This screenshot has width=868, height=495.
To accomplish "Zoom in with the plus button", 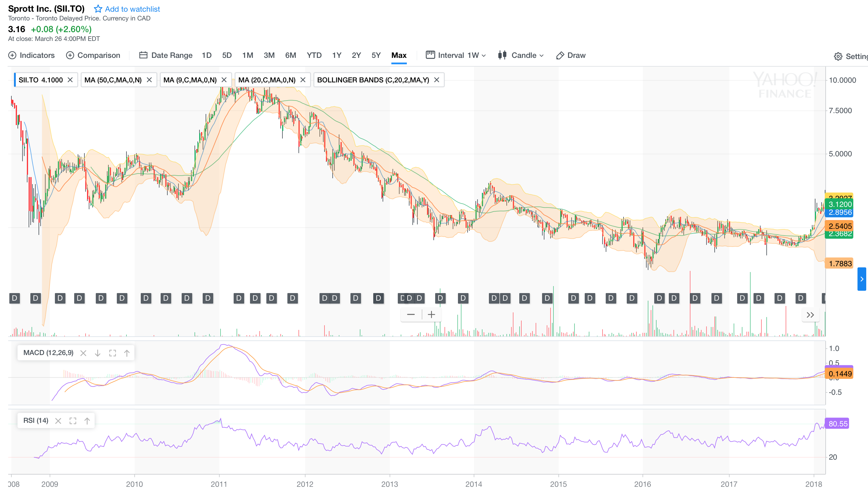I will click(431, 314).
